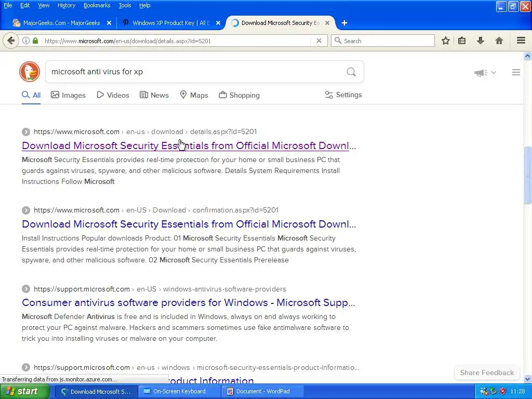Open the Firefox hamburger menu
The height and width of the screenshot is (399, 532).
(521, 41)
